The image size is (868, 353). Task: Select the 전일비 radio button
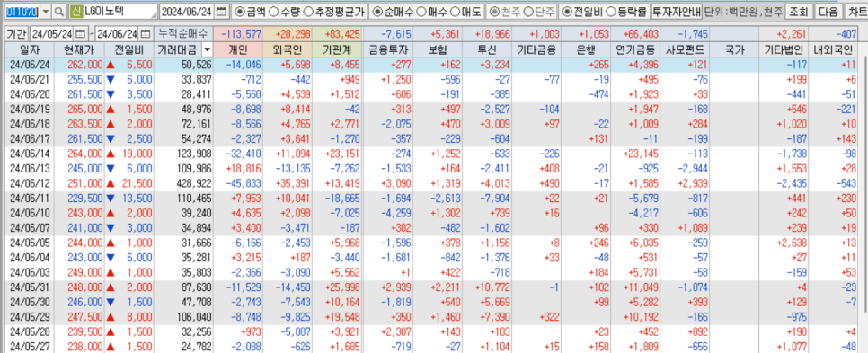pyautogui.click(x=567, y=11)
